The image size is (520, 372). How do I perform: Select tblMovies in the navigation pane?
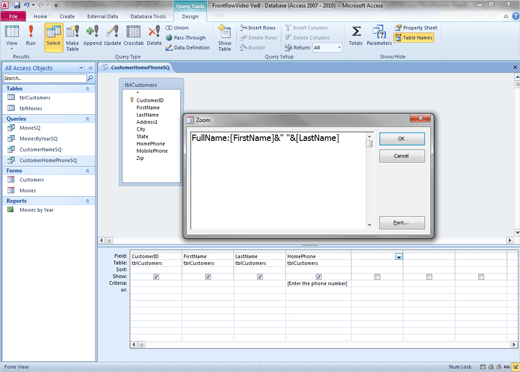[x=49, y=108]
